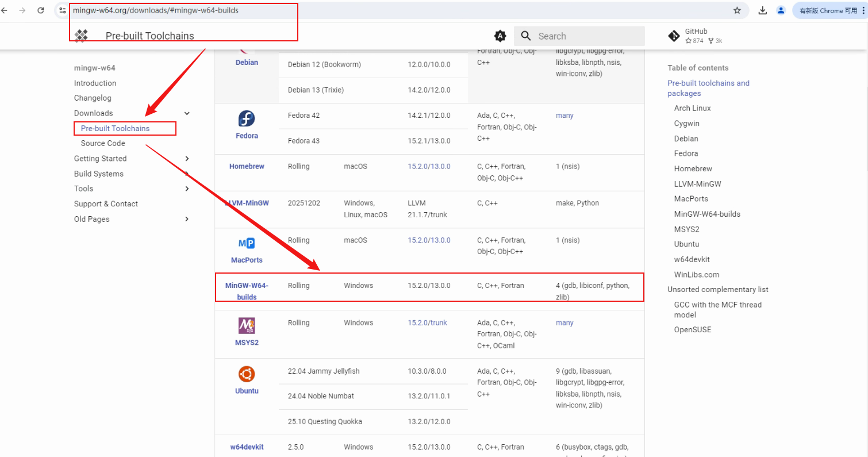Image resolution: width=868 pixels, height=457 pixels.
Task: Jump to MinGW-W64-builds in table of contents
Action: [x=707, y=214]
